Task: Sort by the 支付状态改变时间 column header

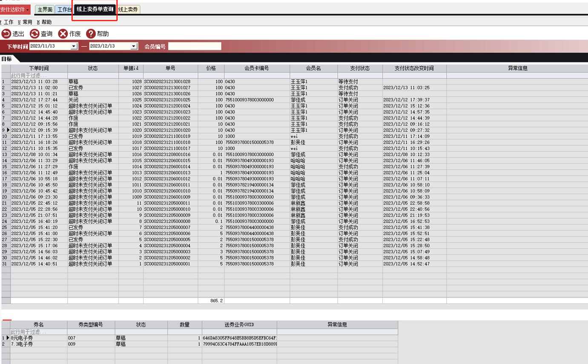Action: 414,68
